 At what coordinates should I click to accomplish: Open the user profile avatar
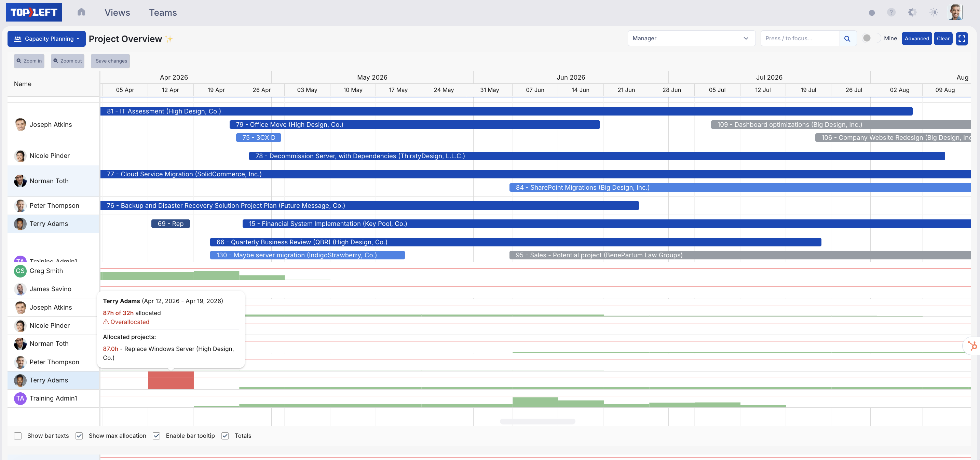coord(956,12)
